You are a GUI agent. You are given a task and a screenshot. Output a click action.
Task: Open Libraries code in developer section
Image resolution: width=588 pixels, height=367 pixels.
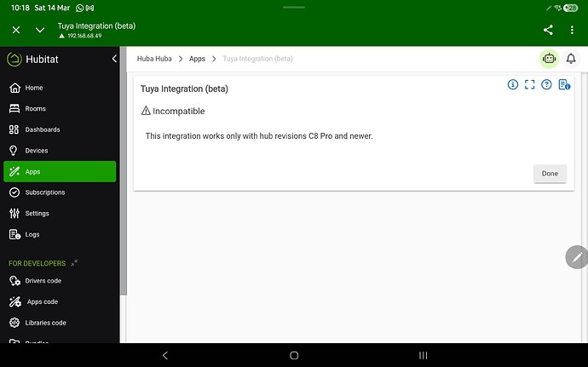tap(60, 323)
